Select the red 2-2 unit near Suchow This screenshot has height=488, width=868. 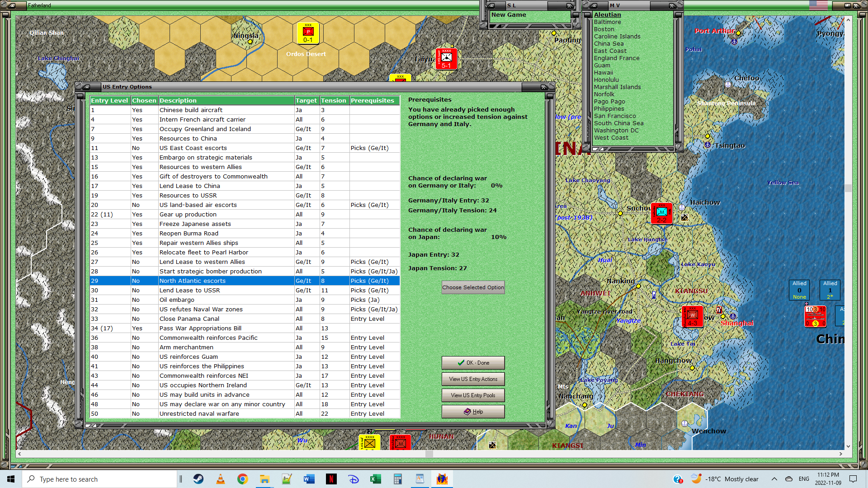click(x=661, y=213)
